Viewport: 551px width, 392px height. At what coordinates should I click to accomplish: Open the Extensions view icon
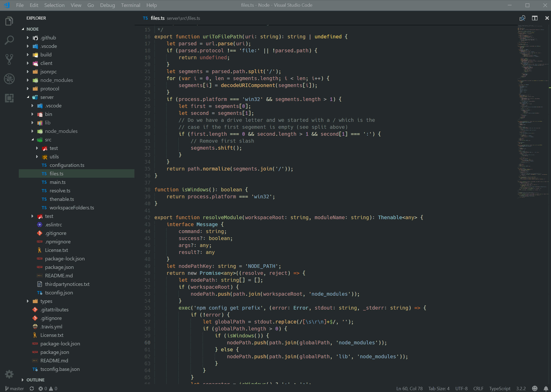(x=9, y=98)
